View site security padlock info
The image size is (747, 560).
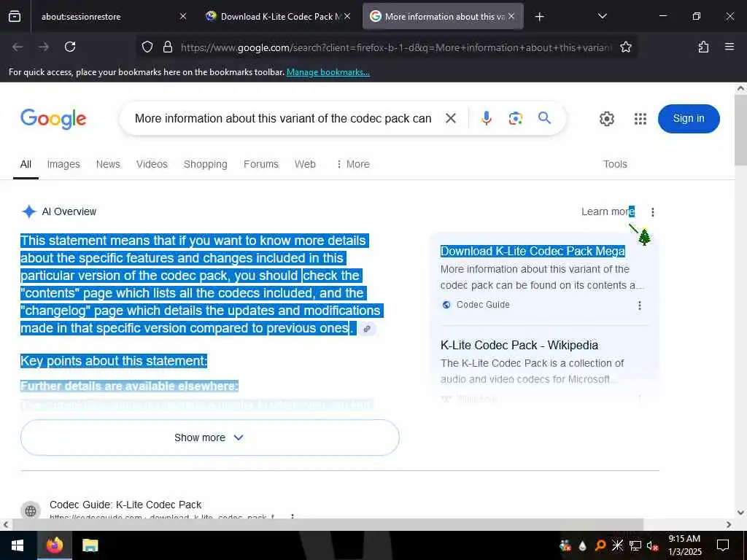pyautogui.click(x=167, y=47)
